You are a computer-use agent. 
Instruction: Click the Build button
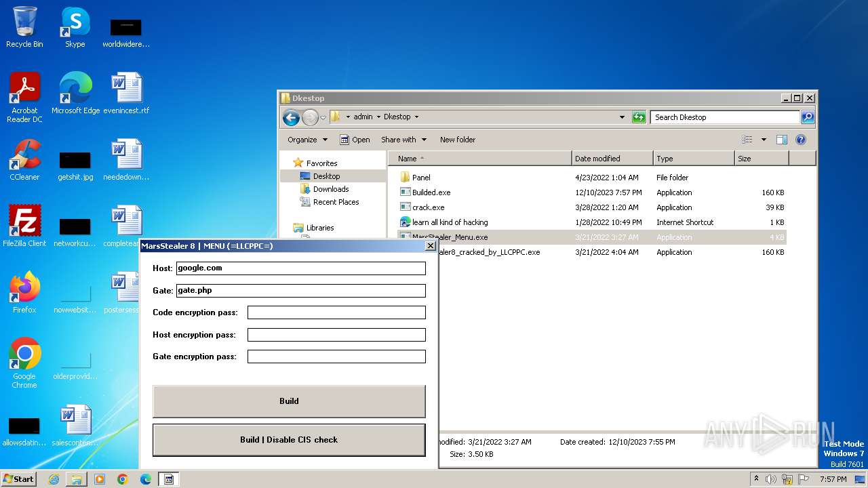pos(289,401)
